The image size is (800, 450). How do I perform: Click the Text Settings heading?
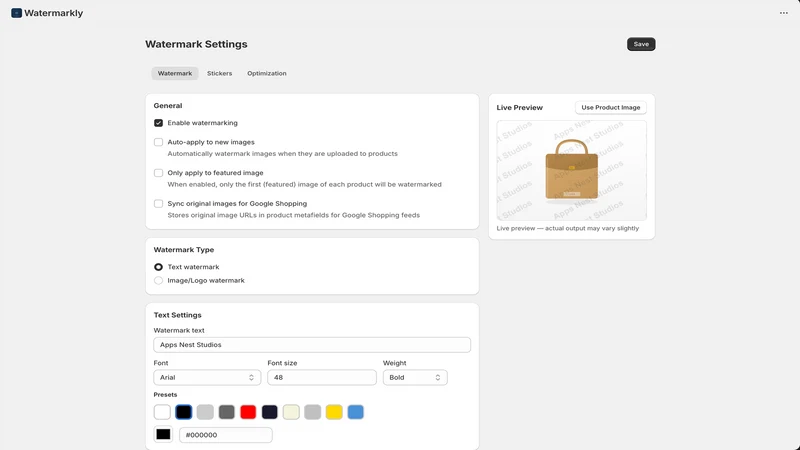pos(178,315)
